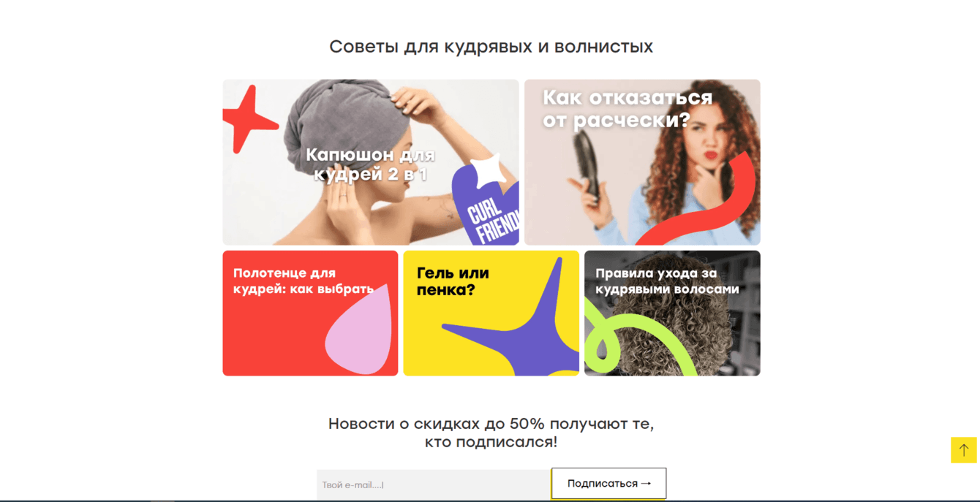Open 'Правила ухода за кудрявыми волосами' title
980x502 pixels.
point(667,281)
